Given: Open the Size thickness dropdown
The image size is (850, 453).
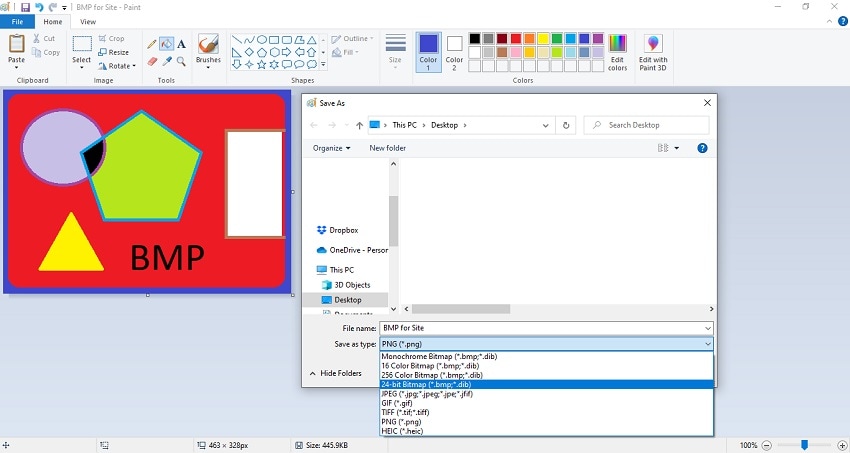Looking at the screenshot, I should [395, 52].
